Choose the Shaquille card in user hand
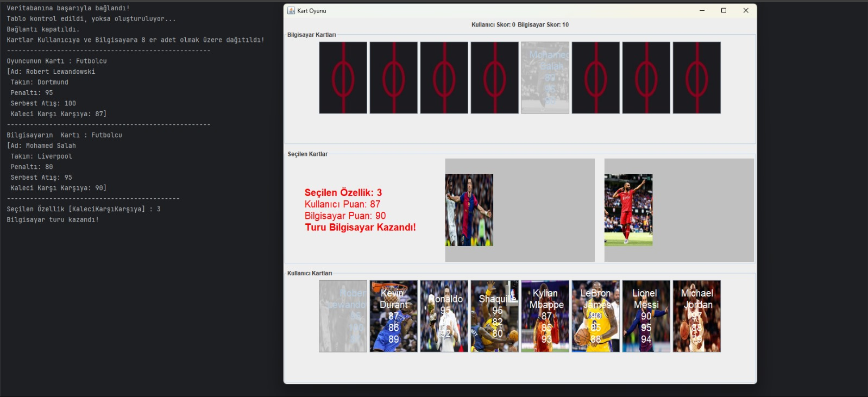The image size is (868, 397). (x=494, y=316)
